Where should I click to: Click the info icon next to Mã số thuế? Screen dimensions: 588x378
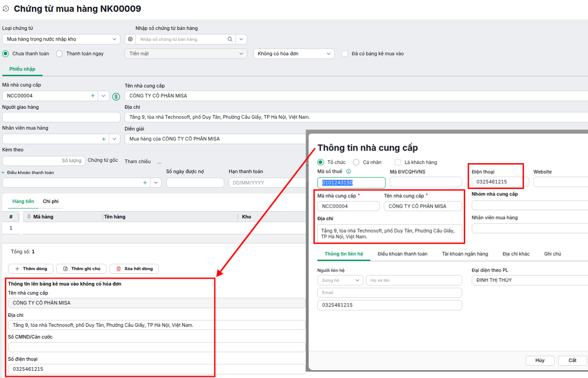coord(348,171)
